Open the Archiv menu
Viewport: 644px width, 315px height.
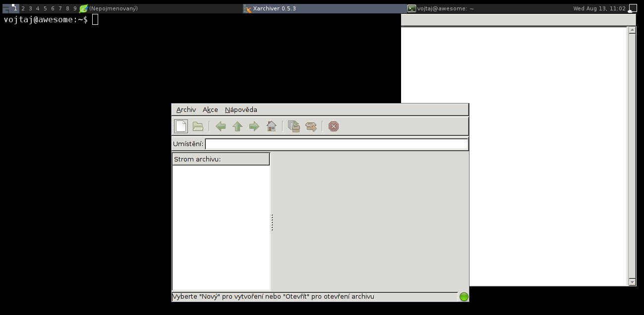point(186,109)
